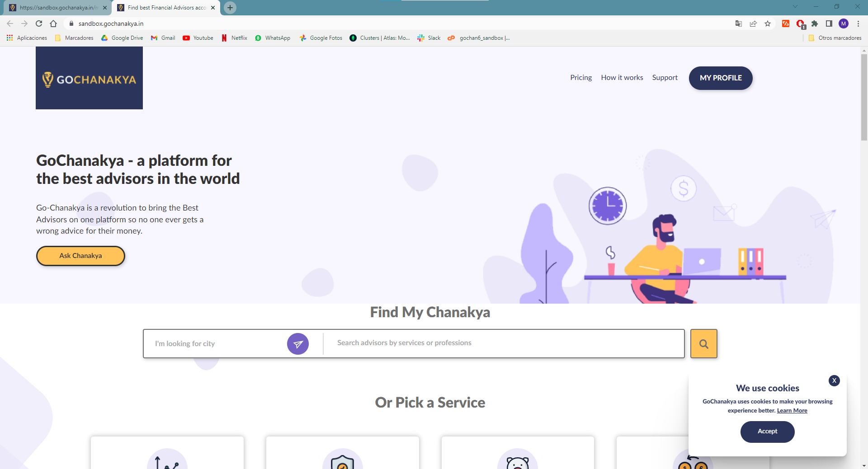Open Google Drive bookmark
The image size is (868, 469).
[x=122, y=38]
